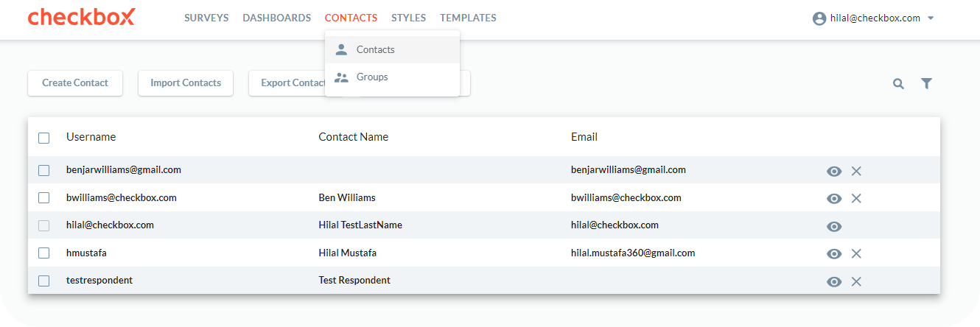Click the Create Contact button
This screenshot has width=980, height=327.
pos(75,83)
